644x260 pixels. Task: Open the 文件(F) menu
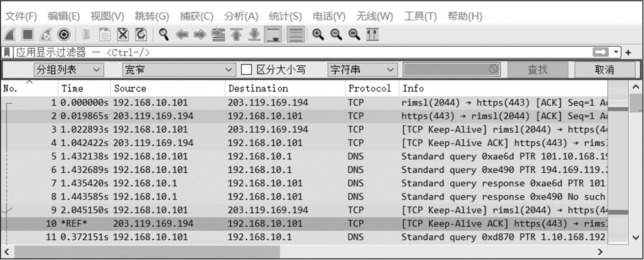click(x=20, y=16)
